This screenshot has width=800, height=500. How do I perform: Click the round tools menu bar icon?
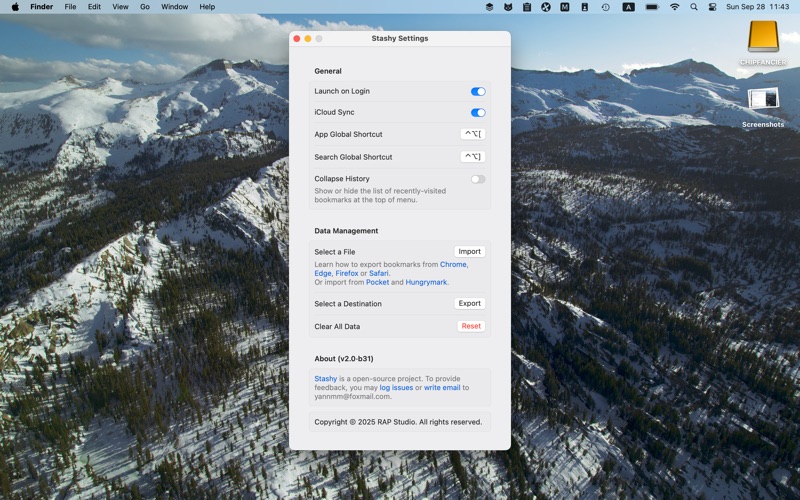[546, 7]
